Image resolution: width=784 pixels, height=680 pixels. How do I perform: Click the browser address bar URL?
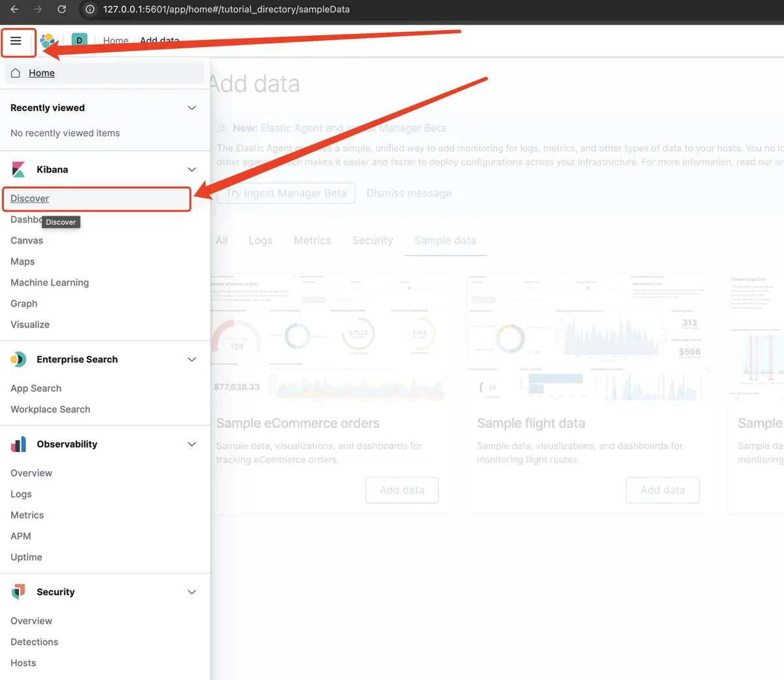coord(226,9)
